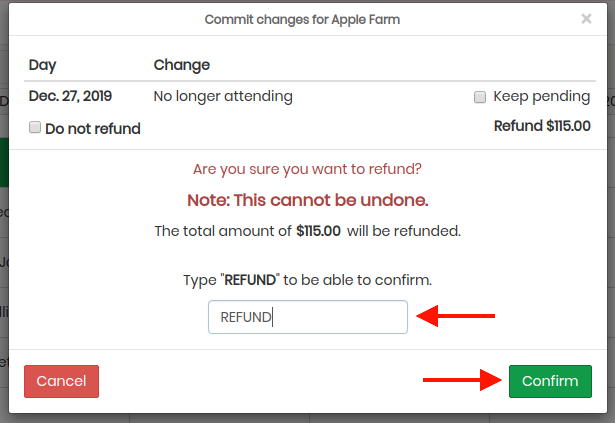The width and height of the screenshot is (615, 423).
Task: Focus the REFUND confirmation text field
Action: (x=308, y=317)
